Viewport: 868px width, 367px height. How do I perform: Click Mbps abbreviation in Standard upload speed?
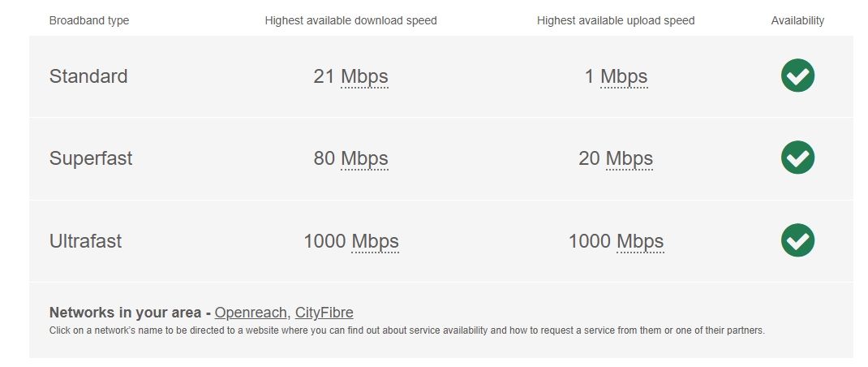pyautogui.click(x=624, y=77)
